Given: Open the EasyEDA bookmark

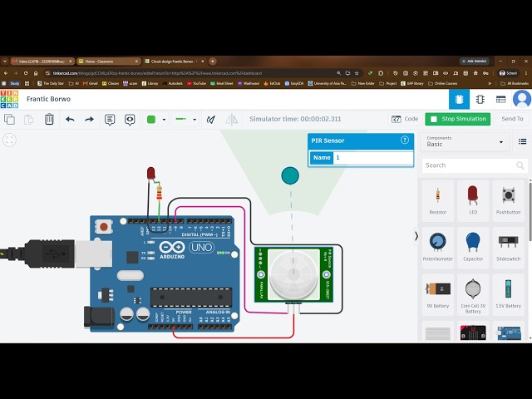Looking at the screenshot, I should pyautogui.click(x=293, y=83).
